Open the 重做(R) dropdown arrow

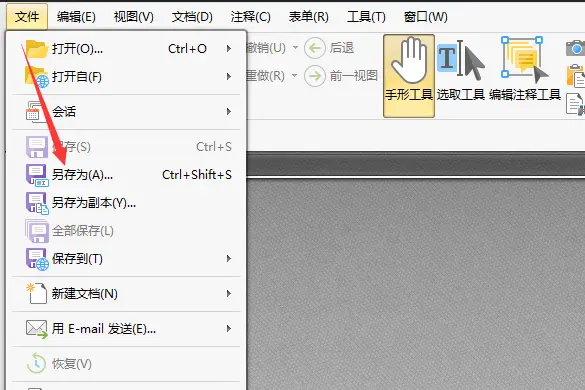(294, 76)
